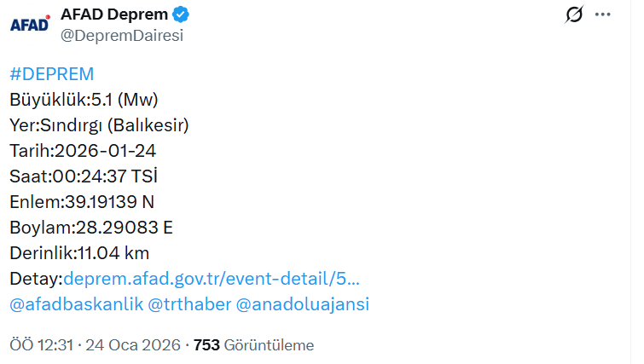Open the AFAD Deprem display name
This screenshot has height=364, width=644.
pyautogui.click(x=113, y=14)
